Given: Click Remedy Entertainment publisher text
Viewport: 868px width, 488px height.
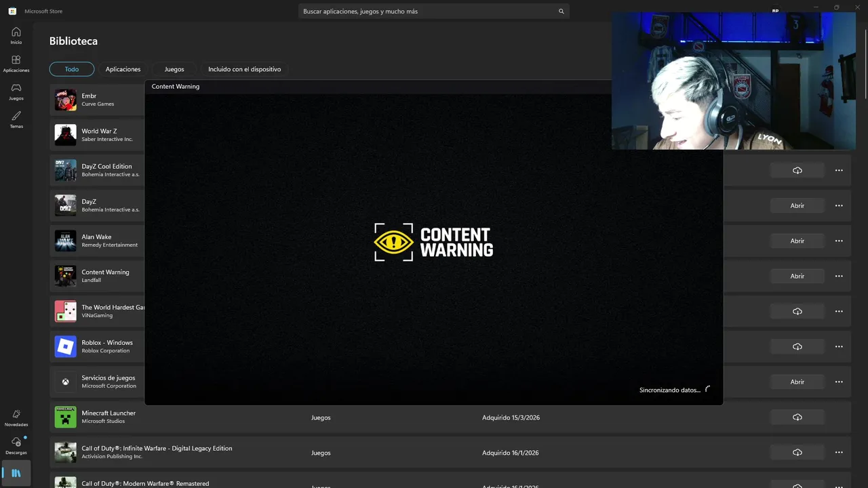Looking at the screenshot, I should (x=109, y=245).
